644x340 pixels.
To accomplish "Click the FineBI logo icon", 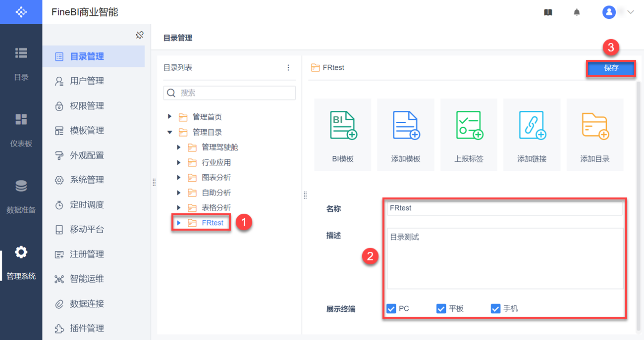I will 21,12.
